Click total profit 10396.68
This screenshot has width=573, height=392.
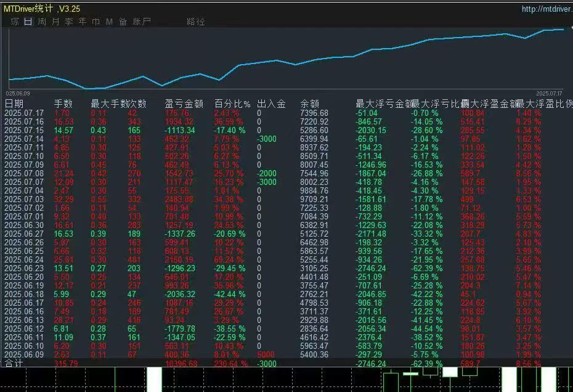[181, 364]
